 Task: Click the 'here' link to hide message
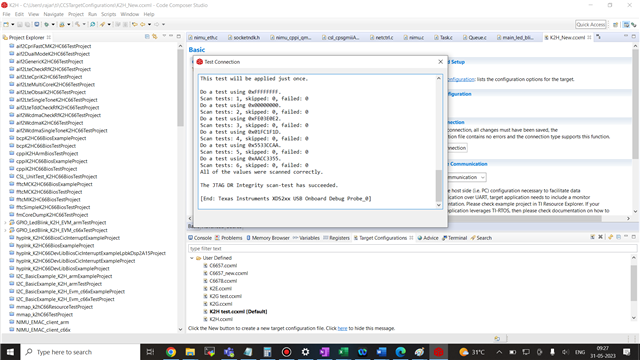[x=342, y=328]
